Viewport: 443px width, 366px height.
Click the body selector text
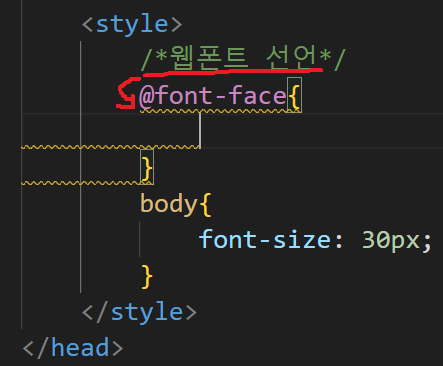pos(169,204)
